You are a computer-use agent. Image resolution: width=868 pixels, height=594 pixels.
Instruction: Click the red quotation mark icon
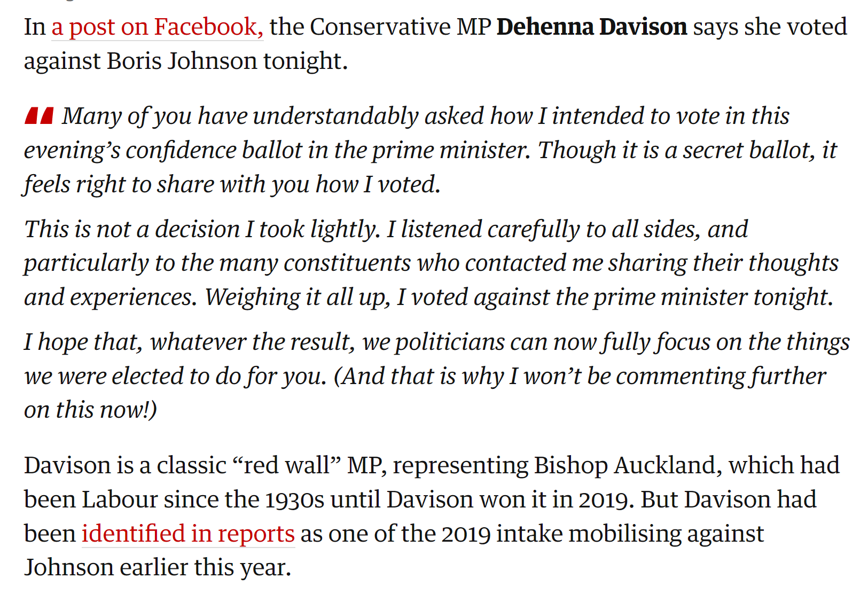pos(39,116)
